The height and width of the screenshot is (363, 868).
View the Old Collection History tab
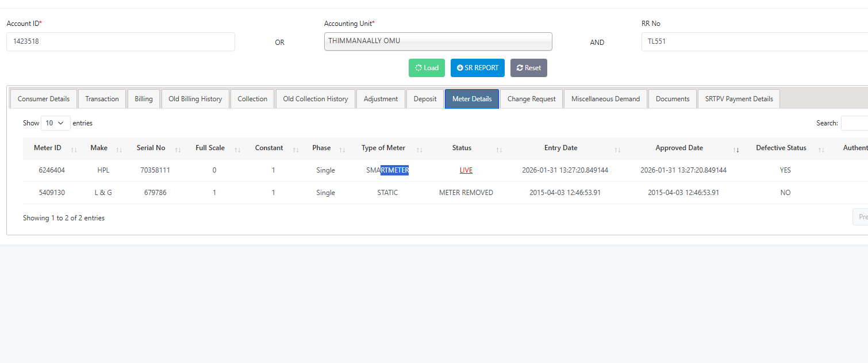[x=316, y=99]
